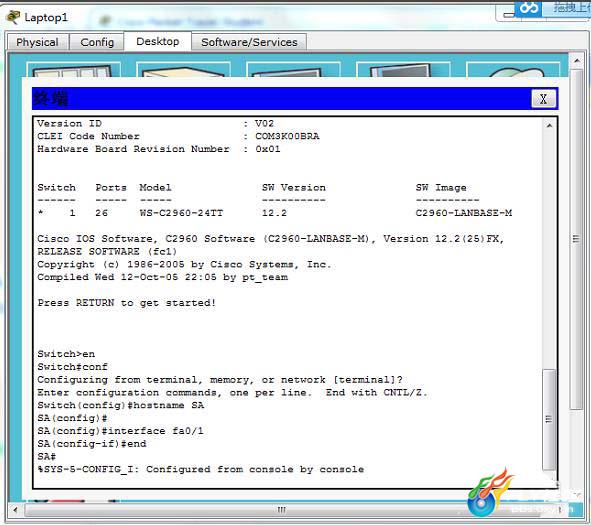Click the 'SA(config-if)#end' line
Screen dimensions: 591x525
[x=92, y=444]
